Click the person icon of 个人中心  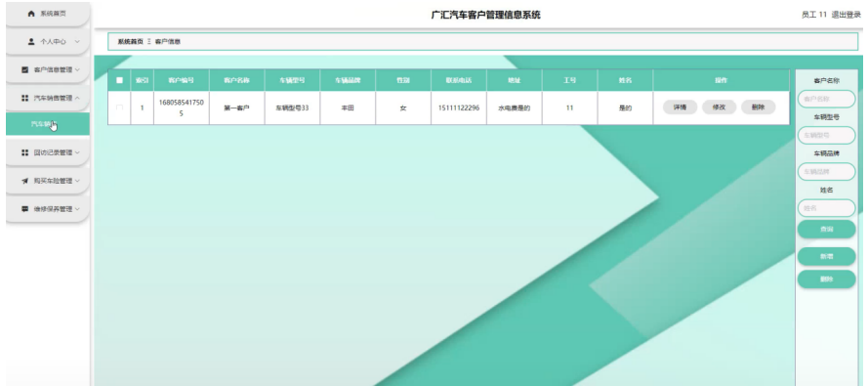pyautogui.click(x=31, y=42)
